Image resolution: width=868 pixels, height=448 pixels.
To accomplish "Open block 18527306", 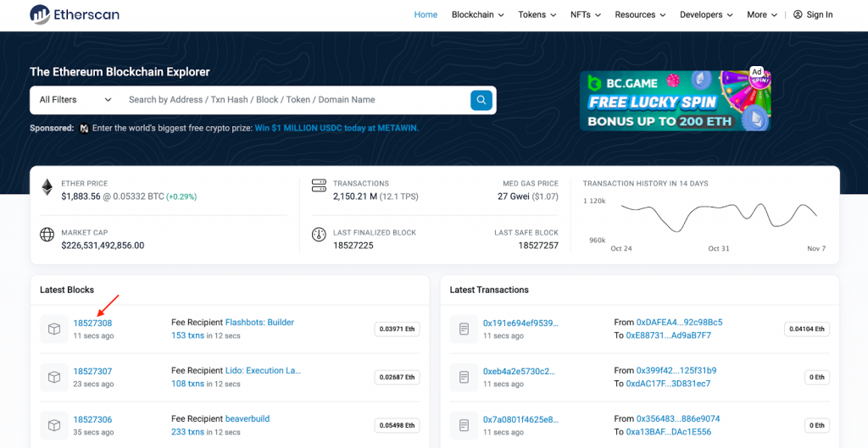I will pyautogui.click(x=92, y=419).
